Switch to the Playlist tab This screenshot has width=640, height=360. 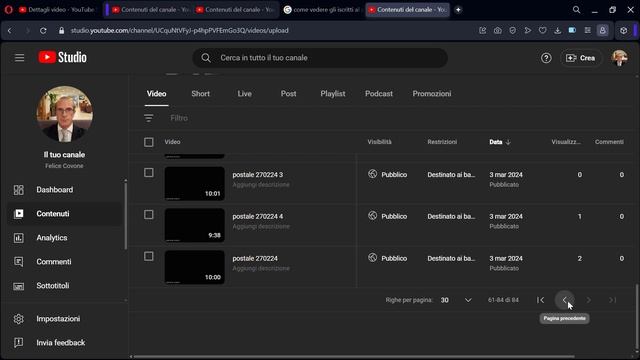[x=333, y=94]
